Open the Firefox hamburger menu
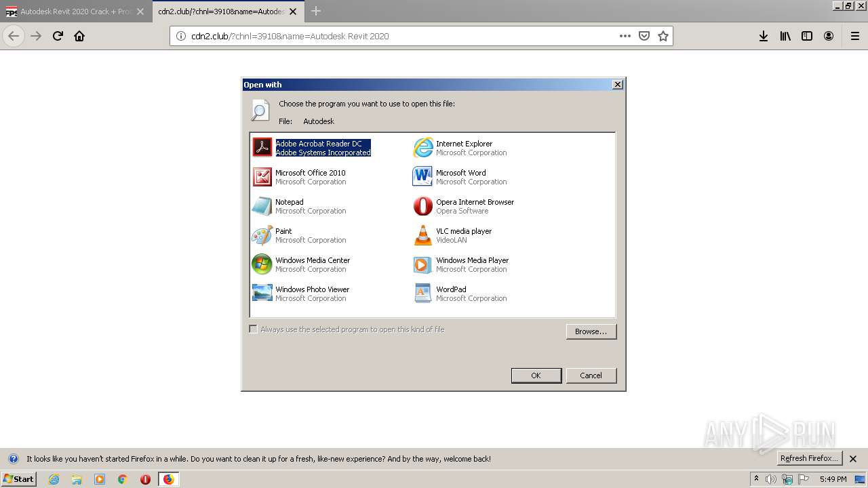The width and height of the screenshot is (868, 488). pyautogui.click(x=854, y=36)
